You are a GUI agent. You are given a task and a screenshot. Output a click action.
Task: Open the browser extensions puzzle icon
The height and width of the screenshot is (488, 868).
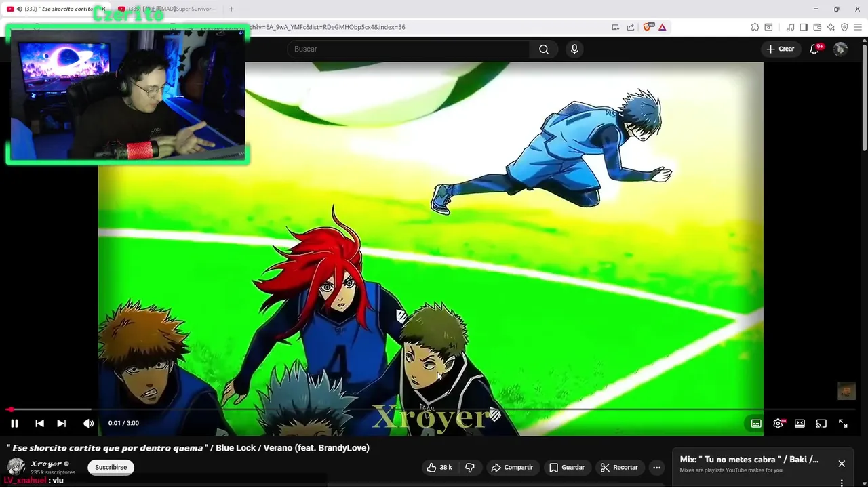[755, 27]
